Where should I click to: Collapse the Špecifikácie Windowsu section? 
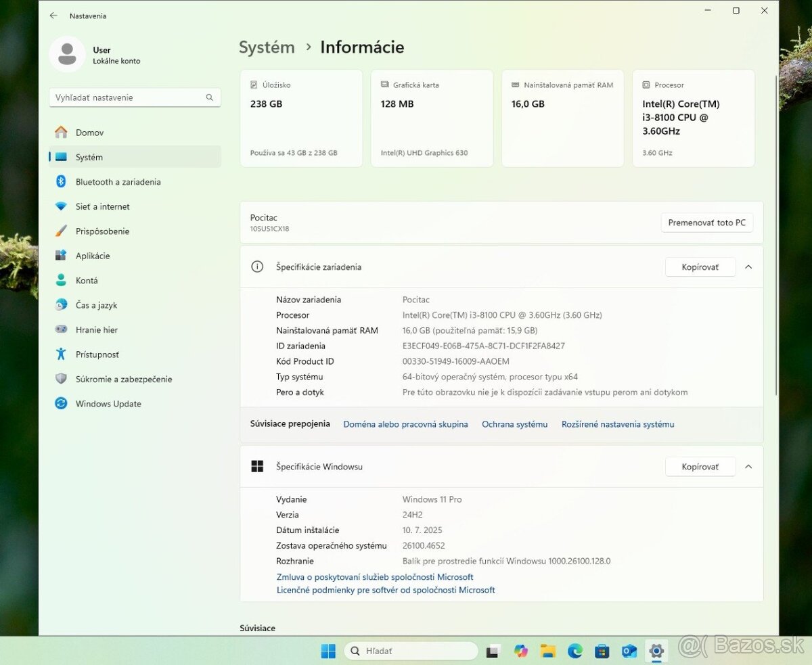click(748, 467)
